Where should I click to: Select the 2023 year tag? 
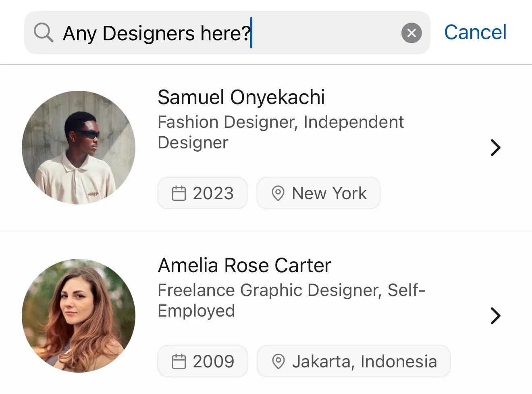point(202,193)
